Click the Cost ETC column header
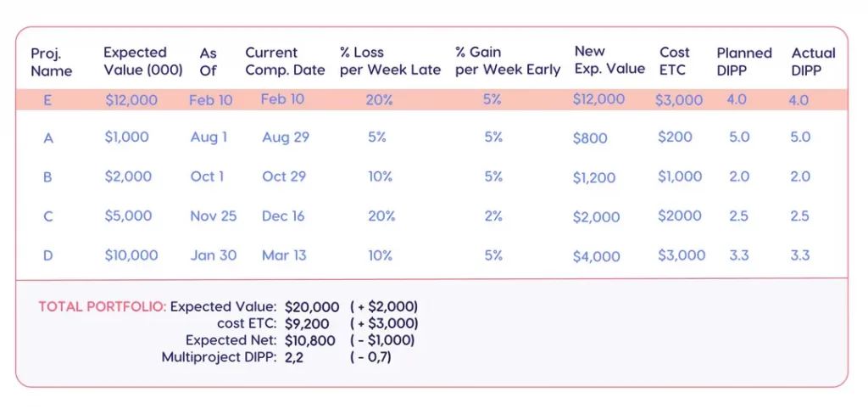This screenshot has width=868, height=420. click(x=675, y=61)
